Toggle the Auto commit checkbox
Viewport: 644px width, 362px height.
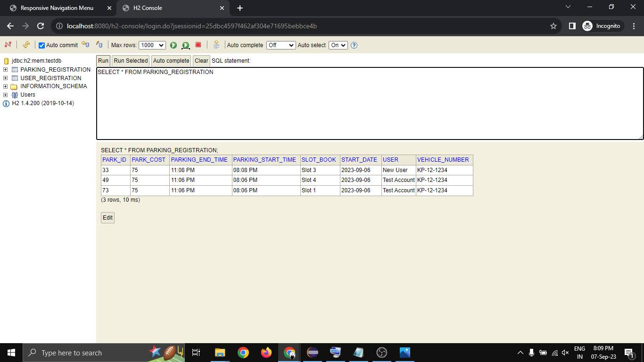[42, 45]
